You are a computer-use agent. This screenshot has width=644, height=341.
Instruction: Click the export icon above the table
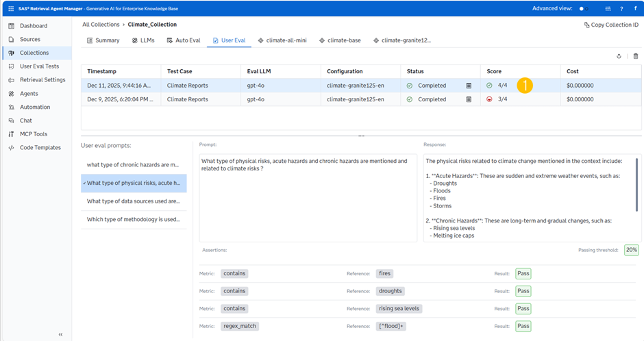pos(619,56)
